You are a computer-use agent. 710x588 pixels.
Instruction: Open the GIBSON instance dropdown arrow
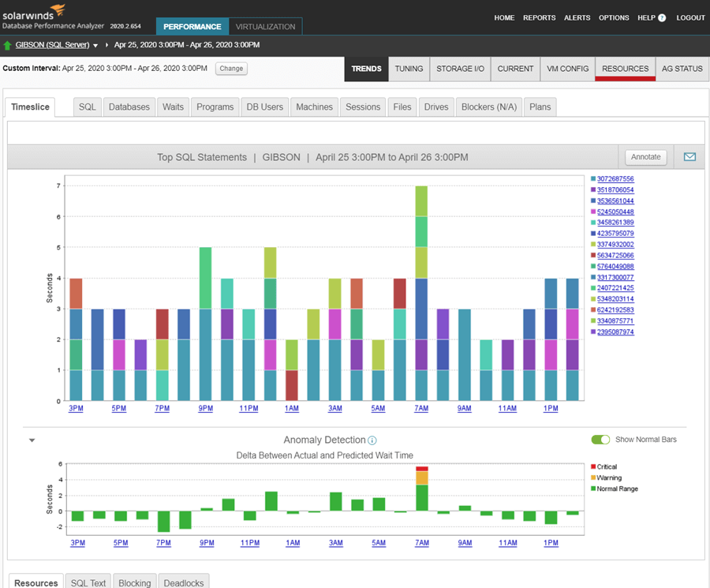click(x=95, y=45)
